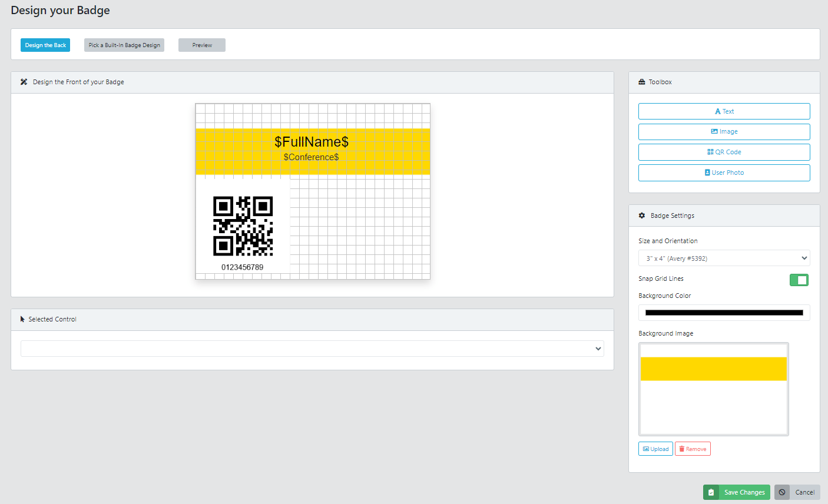Click the Background Image label
This screenshot has height=504, width=828.
(x=665, y=333)
